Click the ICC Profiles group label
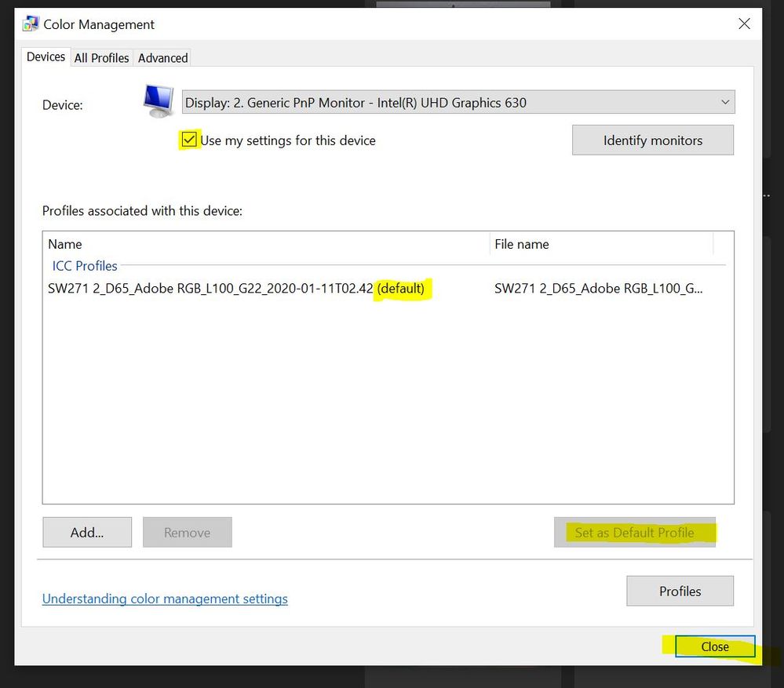The width and height of the screenshot is (784, 688). tap(84, 265)
